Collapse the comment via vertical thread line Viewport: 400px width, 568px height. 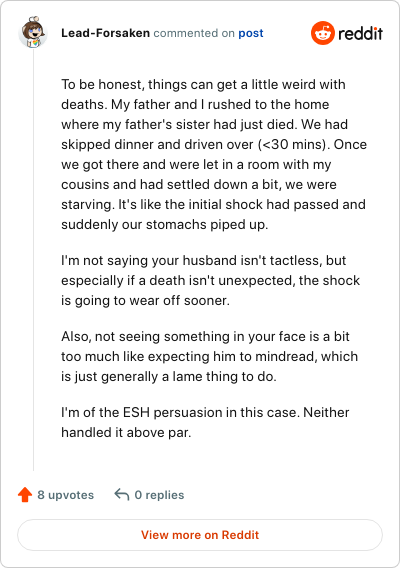coord(33,259)
